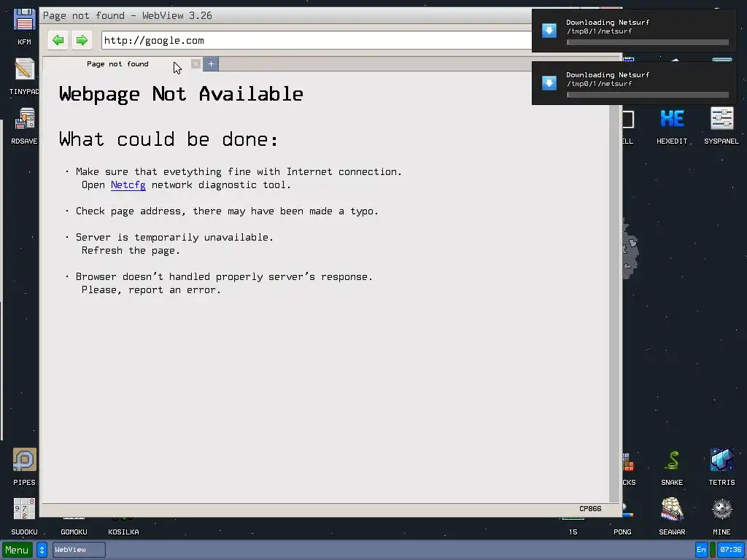Image resolution: width=747 pixels, height=560 pixels.
Task: Click the KOSILKA desktop label
Action: 123,532
